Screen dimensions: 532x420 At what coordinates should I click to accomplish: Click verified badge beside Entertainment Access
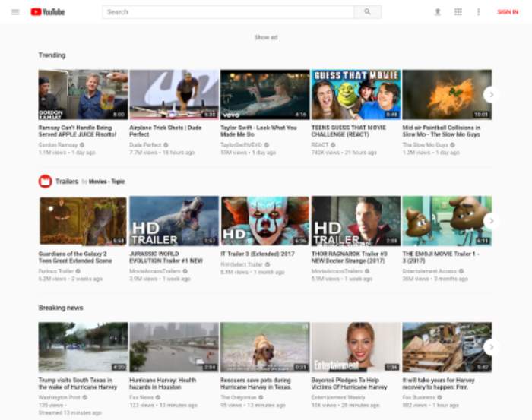pyautogui.click(x=461, y=271)
